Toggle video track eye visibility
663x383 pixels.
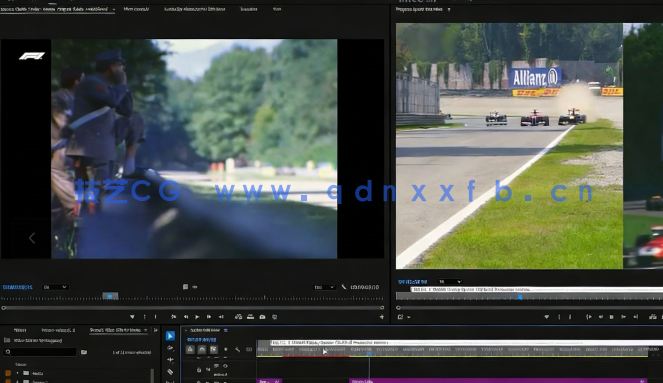[225, 366]
